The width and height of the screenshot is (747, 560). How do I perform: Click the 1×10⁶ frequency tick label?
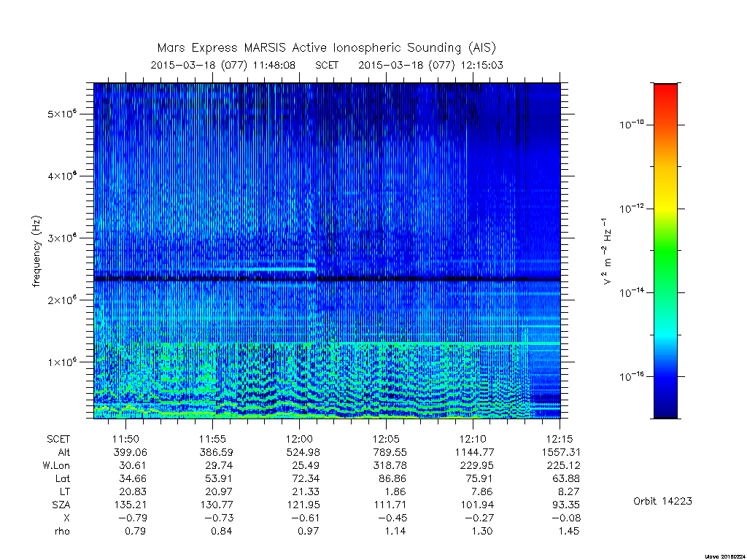(62, 362)
